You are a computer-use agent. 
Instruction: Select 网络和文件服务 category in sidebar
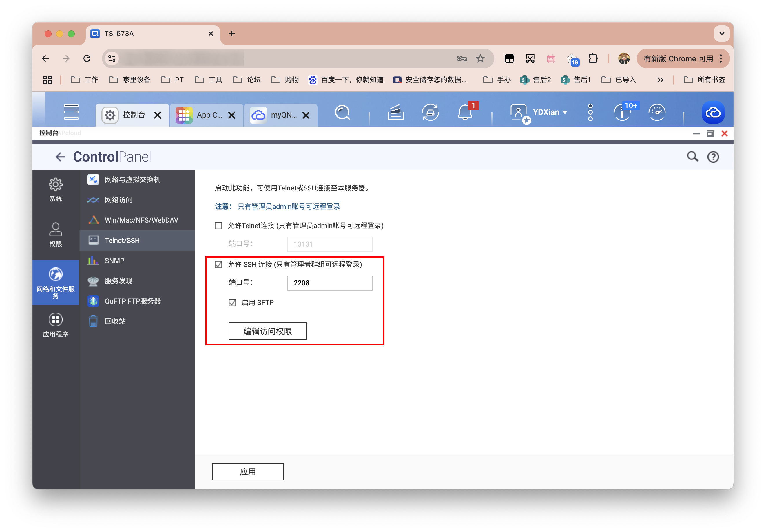coord(55,282)
